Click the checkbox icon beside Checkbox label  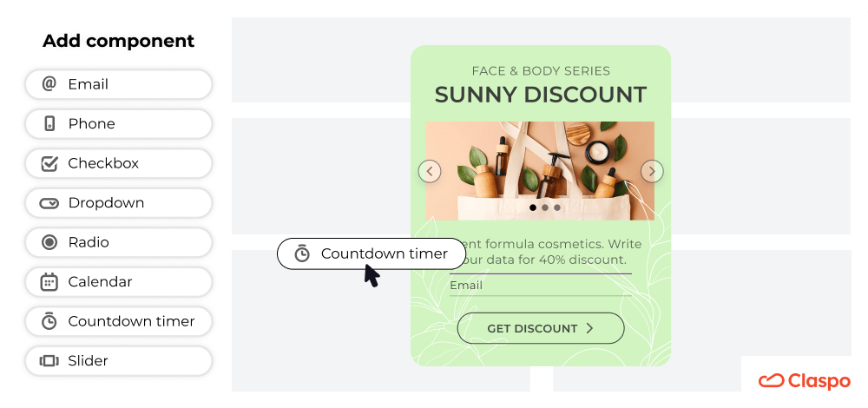click(x=49, y=163)
